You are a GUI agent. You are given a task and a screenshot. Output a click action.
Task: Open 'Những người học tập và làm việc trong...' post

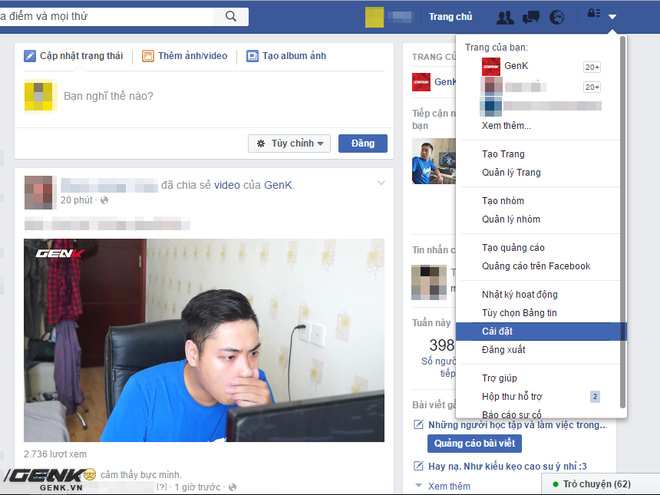(x=518, y=425)
